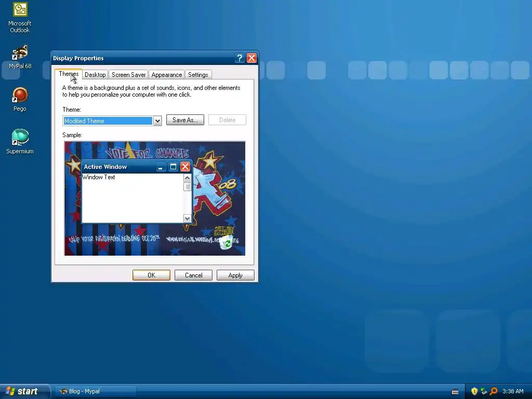Open the Screen Saver tab
This screenshot has width=532, height=399.
pos(129,75)
